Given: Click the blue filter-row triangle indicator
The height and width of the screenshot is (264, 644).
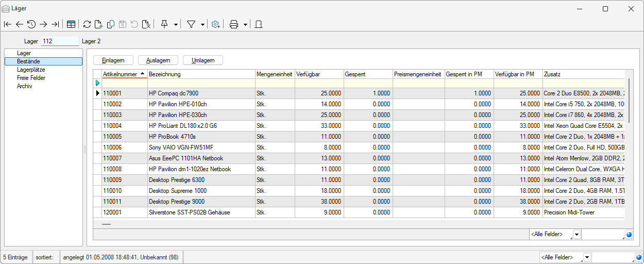Looking at the screenshot, I should click(x=97, y=83).
